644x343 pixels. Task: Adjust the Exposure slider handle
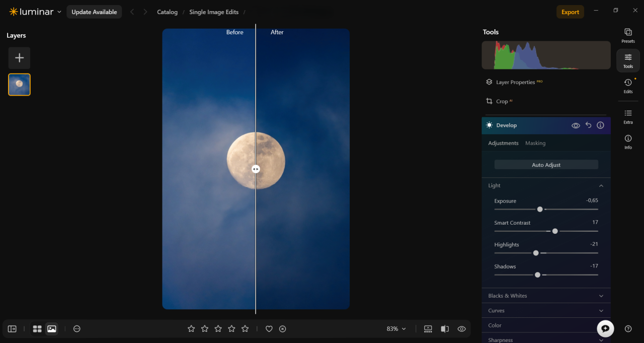(540, 209)
